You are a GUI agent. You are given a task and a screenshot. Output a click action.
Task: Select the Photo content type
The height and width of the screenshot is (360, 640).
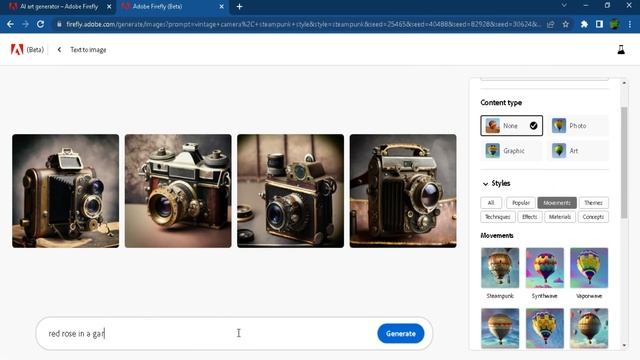578,126
